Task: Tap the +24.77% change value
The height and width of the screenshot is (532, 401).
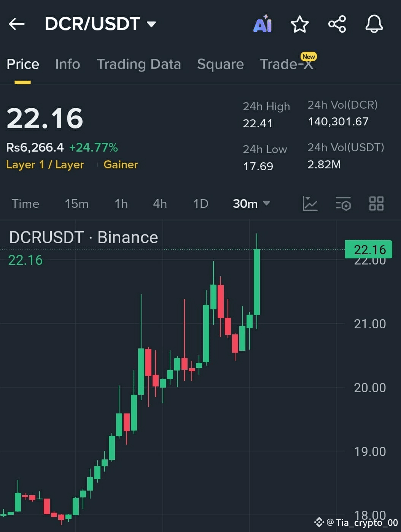Action: pos(94,147)
